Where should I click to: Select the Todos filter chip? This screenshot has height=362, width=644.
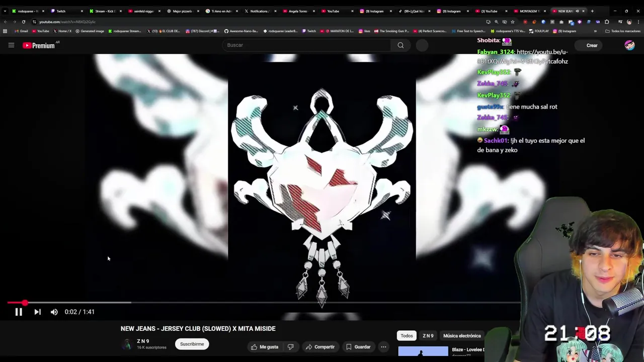tap(407, 336)
